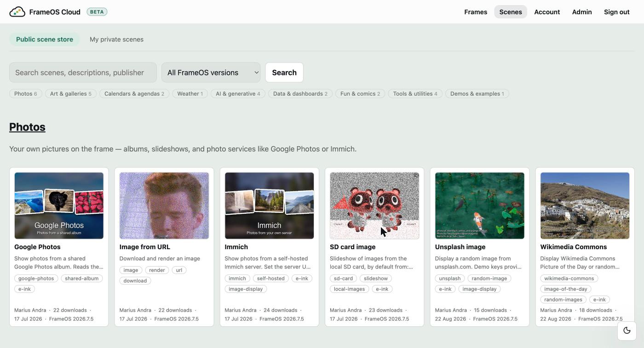644x348 pixels.
Task: Click the wikimedia-commons tag
Action: coord(569,279)
